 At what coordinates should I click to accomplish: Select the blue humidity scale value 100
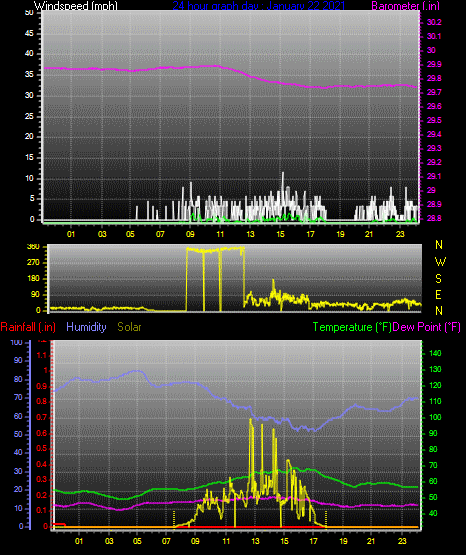[x=17, y=343]
